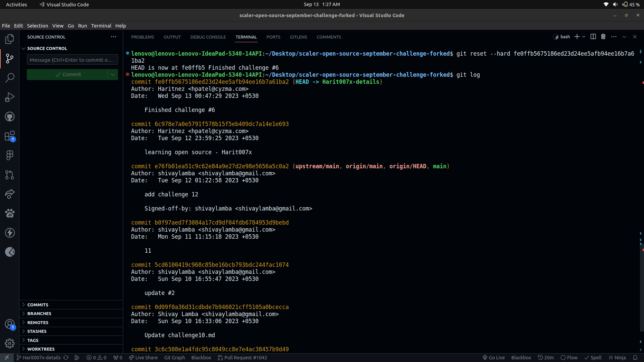This screenshot has width=644, height=362.
Task: Open the launch profile dropdown next to plus
Action: pyautogui.click(x=584, y=37)
